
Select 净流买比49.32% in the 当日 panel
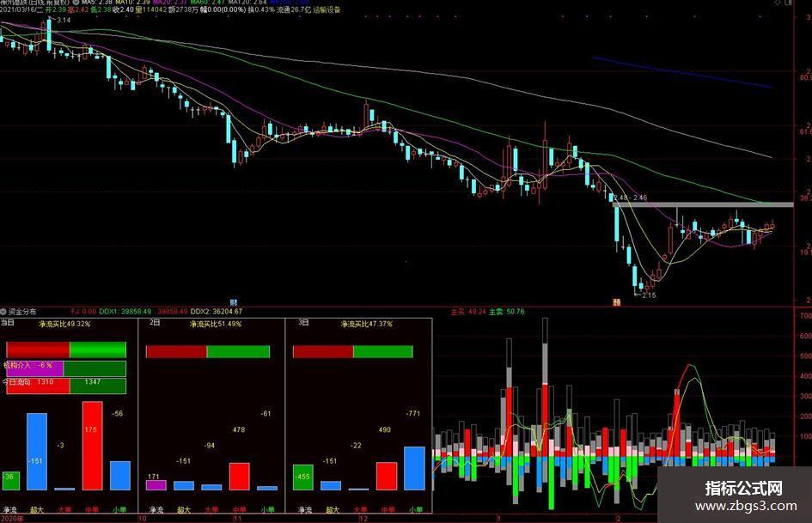coord(64,324)
